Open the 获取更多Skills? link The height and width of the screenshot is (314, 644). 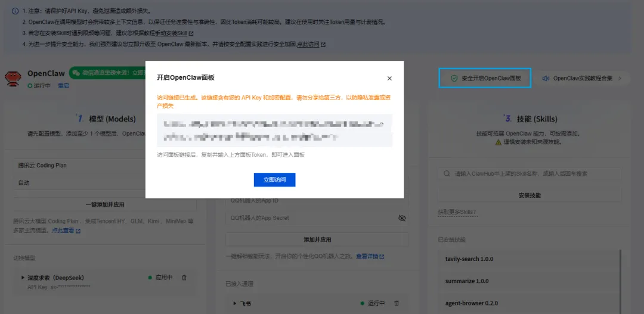[x=457, y=212]
